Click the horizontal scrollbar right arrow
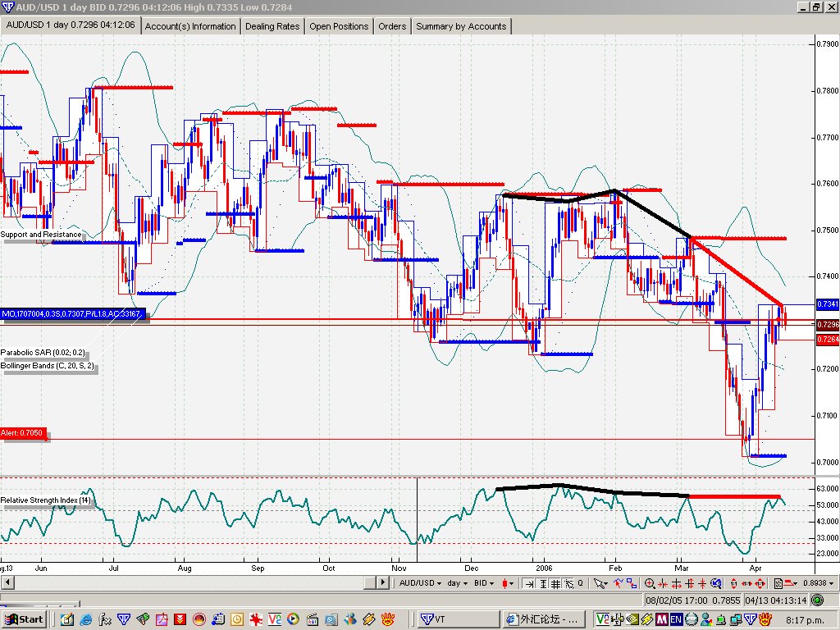This screenshot has height=630, width=840. pos(381,582)
